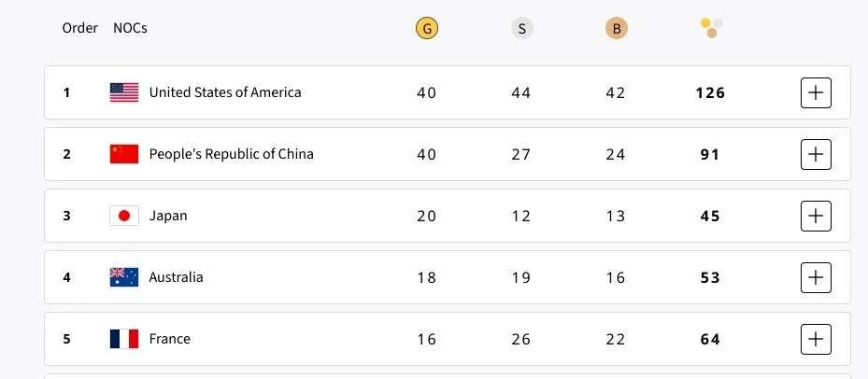Click the Australia flag icon
This screenshot has height=379, width=868.
124,277
